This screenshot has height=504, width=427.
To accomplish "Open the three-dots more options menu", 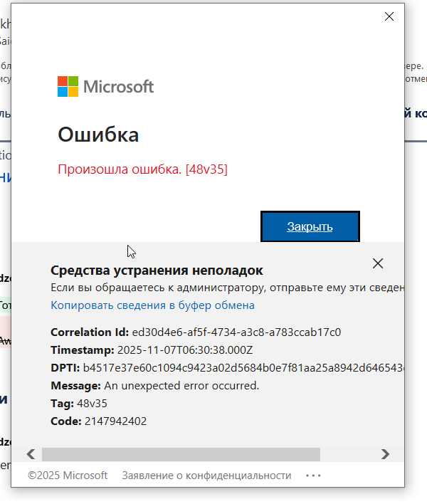I will tap(313, 476).
